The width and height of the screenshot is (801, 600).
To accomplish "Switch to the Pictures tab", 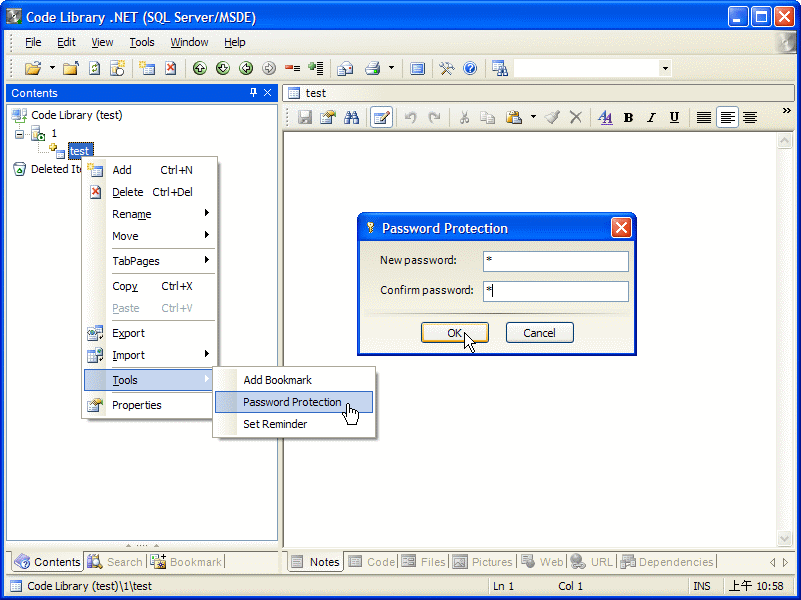I will 483,562.
